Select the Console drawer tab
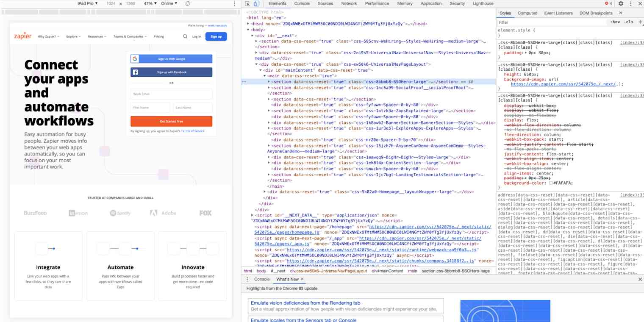Image resolution: width=644 pixels, height=322 pixels. (262, 279)
